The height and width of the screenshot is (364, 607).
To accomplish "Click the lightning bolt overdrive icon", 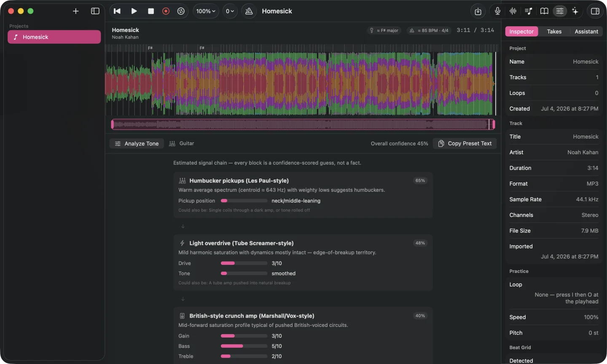I will click(x=182, y=243).
